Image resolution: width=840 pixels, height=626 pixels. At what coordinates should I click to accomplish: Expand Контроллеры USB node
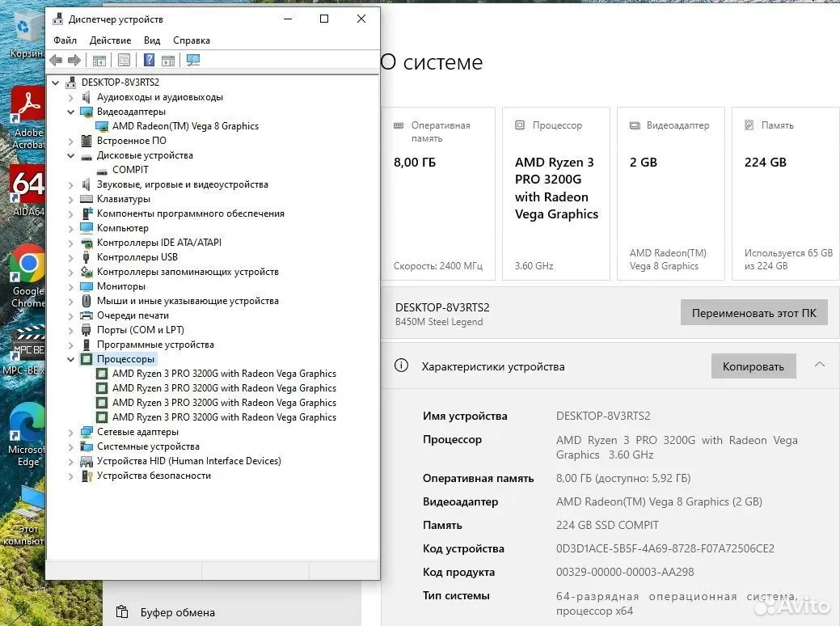coord(70,257)
